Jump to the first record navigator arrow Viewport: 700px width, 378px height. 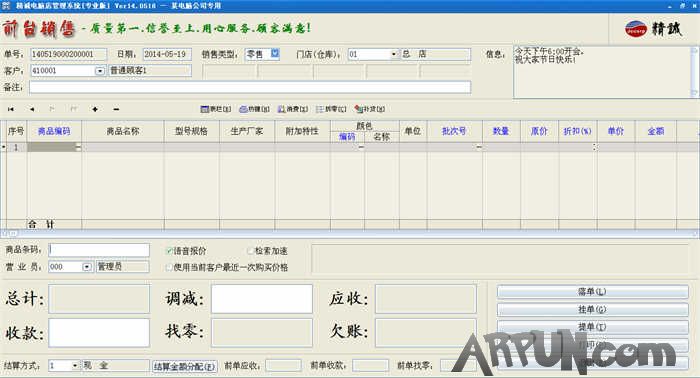(x=11, y=109)
